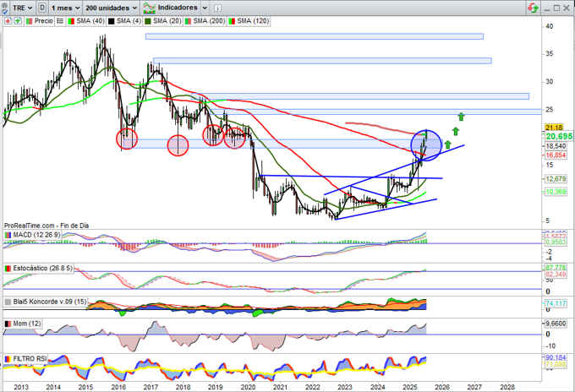The width and height of the screenshot is (575, 392).
Task: Open the SMA (200) indicator label
Action: click(x=209, y=21)
